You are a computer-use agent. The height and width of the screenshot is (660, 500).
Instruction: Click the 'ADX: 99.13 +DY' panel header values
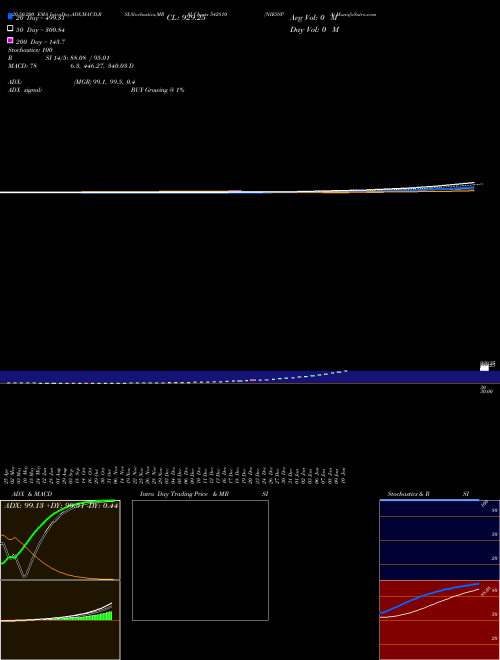coord(61,506)
